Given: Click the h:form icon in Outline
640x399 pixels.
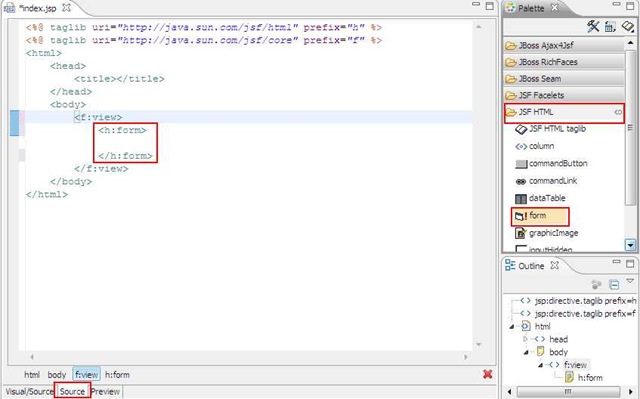Looking at the screenshot, I should pos(569,377).
